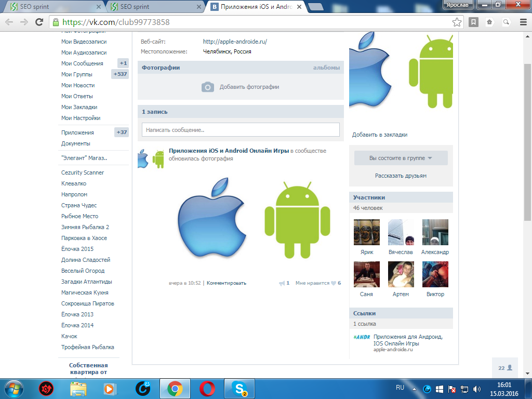Go back to the previous page
Viewport: 532px width, 399px height.
pos(9,22)
